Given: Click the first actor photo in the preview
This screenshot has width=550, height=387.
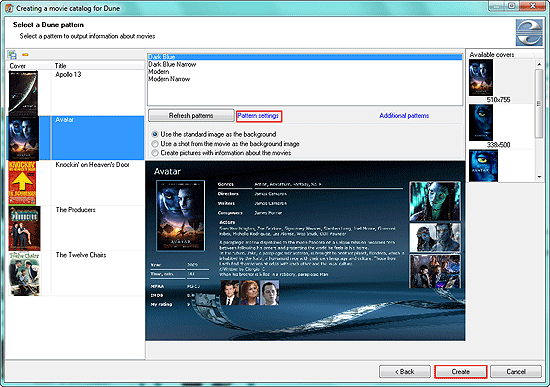Looking at the screenshot, I should pyautogui.click(x=230, y=293).
